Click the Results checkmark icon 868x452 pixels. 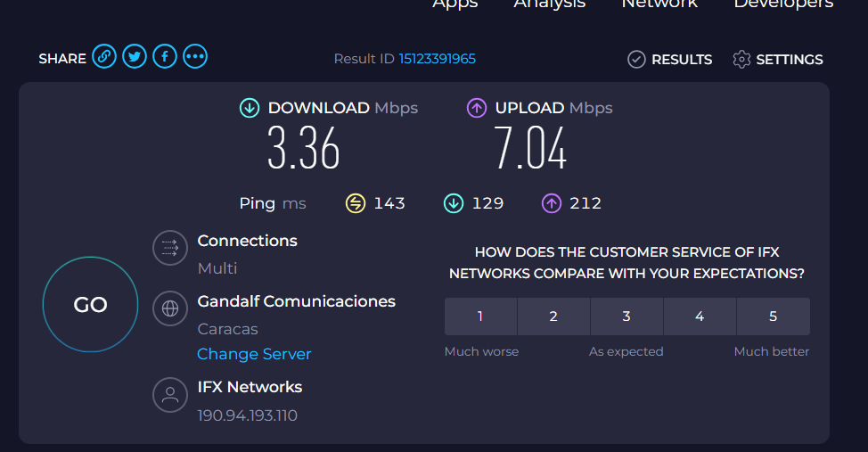(x=636, y=60)
